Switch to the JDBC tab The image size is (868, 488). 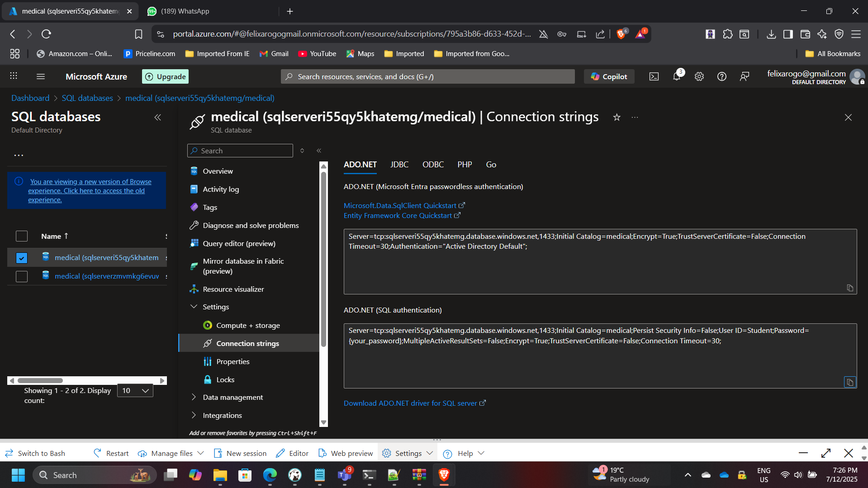(399, 164)
